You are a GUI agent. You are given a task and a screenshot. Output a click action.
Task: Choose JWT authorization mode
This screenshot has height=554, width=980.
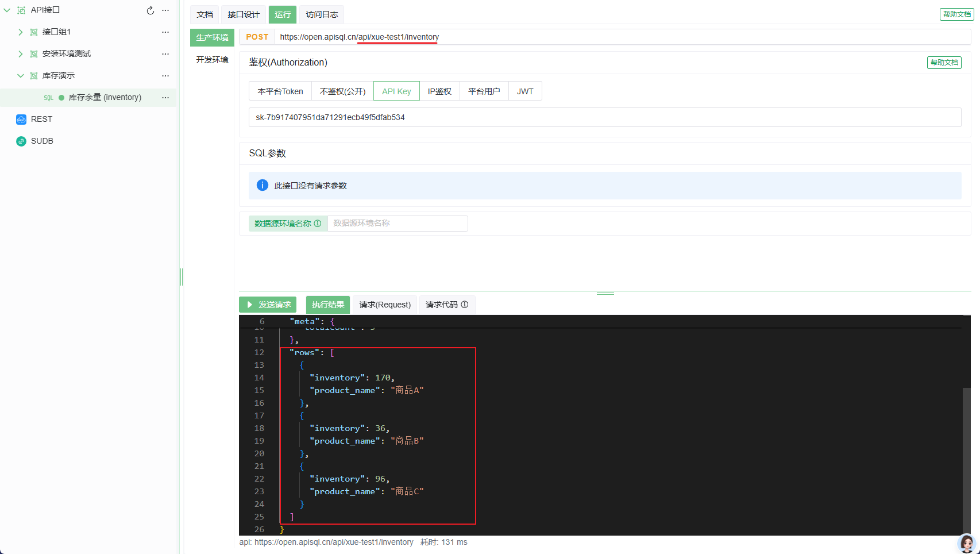coord(525,91)
